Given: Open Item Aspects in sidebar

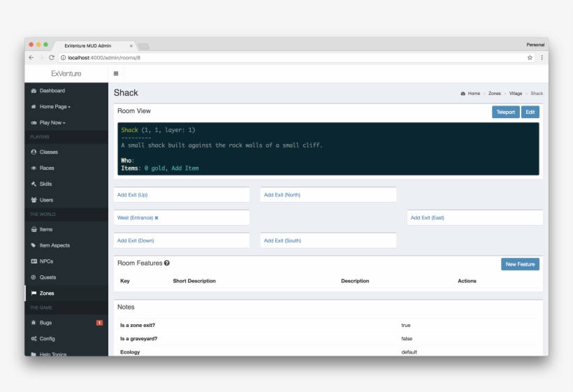Looking at the screenshot, I should click(x=66, y=245).
